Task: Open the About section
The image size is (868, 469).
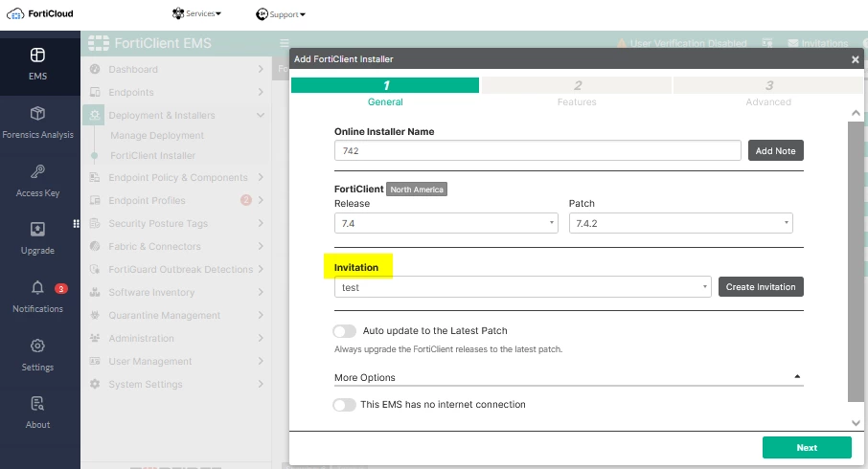Action: [x=37, y=413]
